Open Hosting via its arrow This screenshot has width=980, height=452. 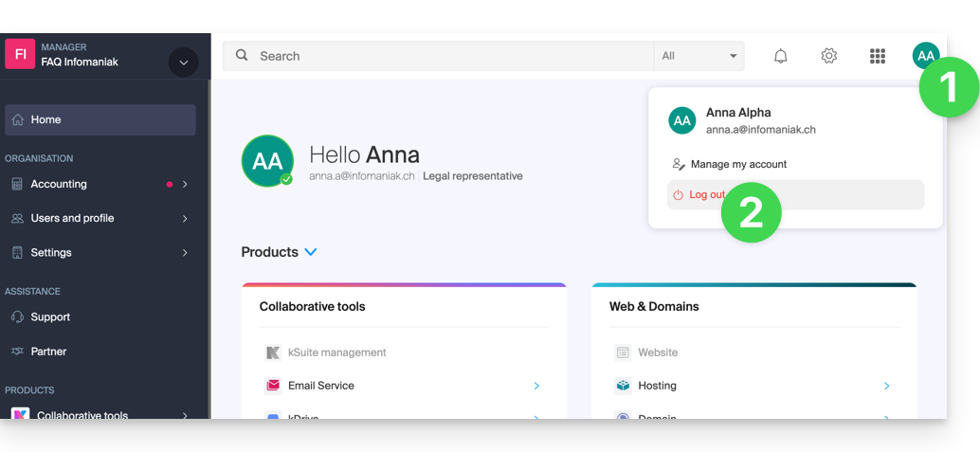point(886,386)
